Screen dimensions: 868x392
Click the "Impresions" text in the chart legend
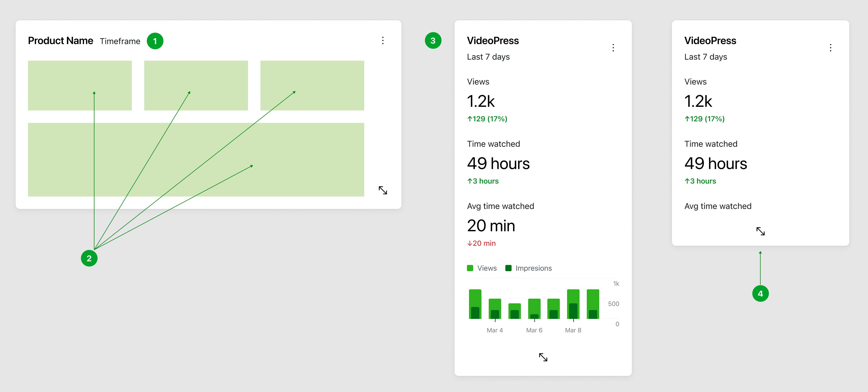pyautogui.click(x=534, y=268)
